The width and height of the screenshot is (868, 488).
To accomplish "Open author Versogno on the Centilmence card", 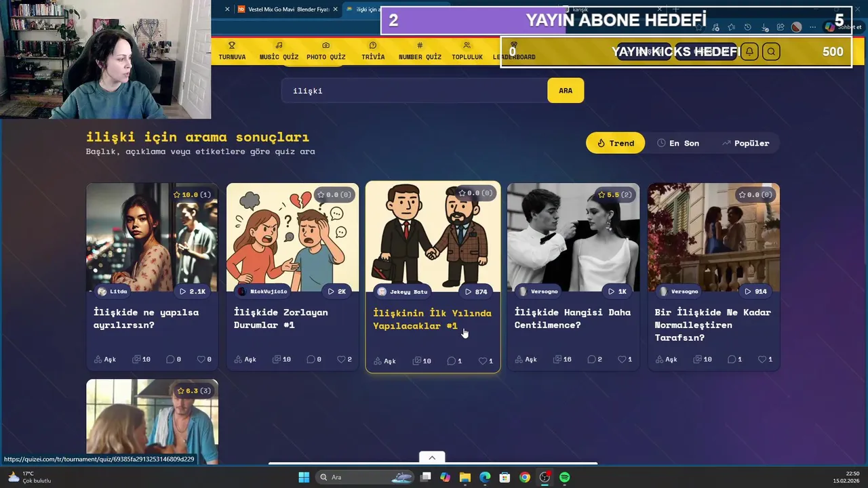I will pyautogui.click(x=538, y=291).
